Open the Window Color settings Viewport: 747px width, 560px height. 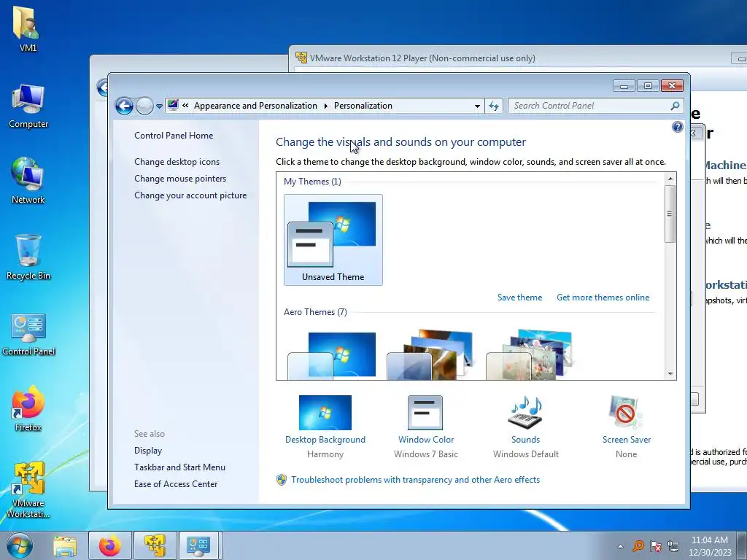(x=426, y=426)
